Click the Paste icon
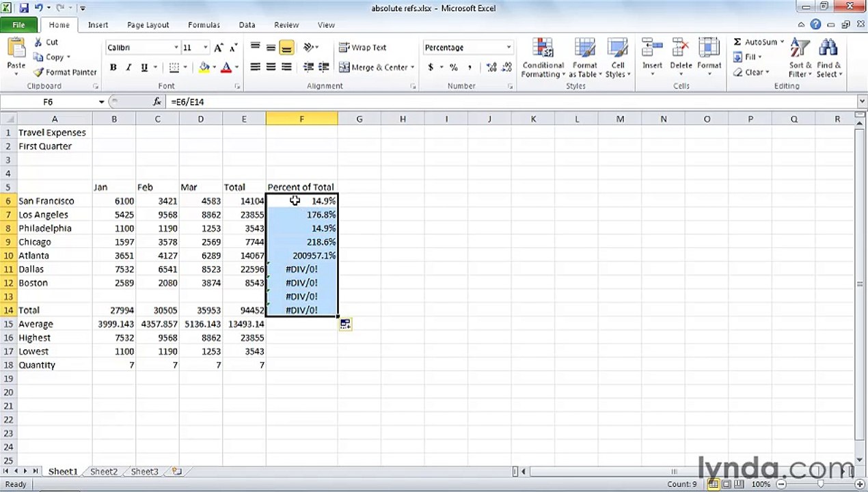 tap(16, 49)
